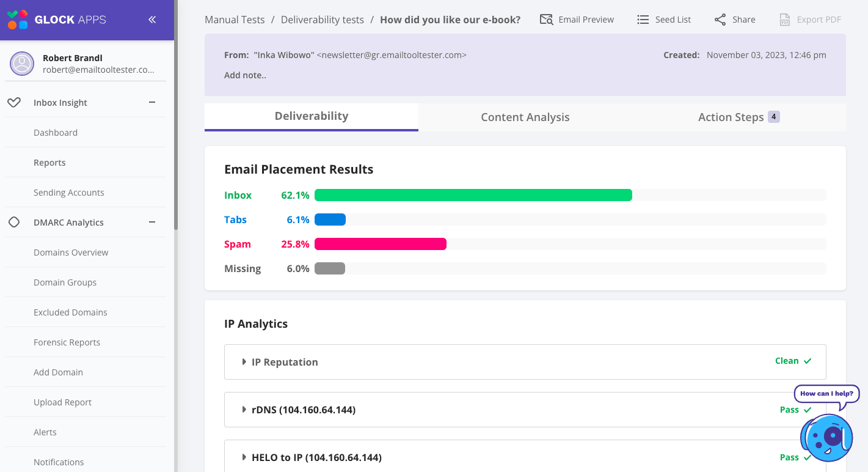
Task: Collapse the Inbox Insight menu section
Action: (x=152, y=103)
